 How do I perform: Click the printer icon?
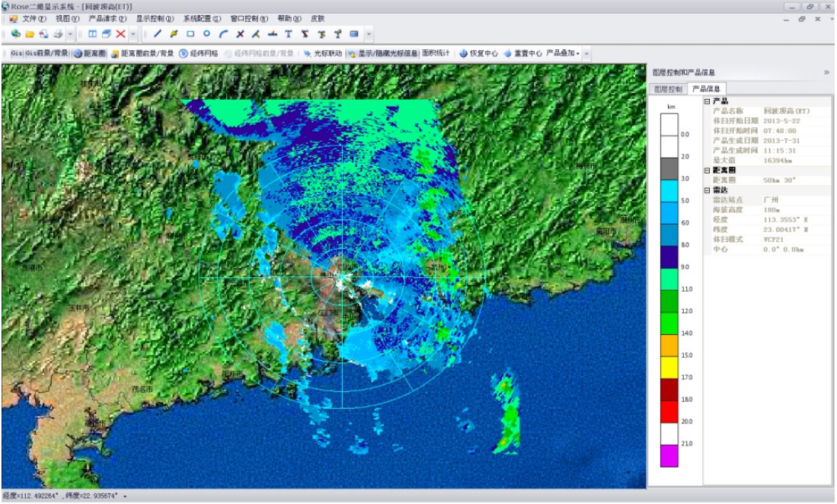click(x=58, y=34)
